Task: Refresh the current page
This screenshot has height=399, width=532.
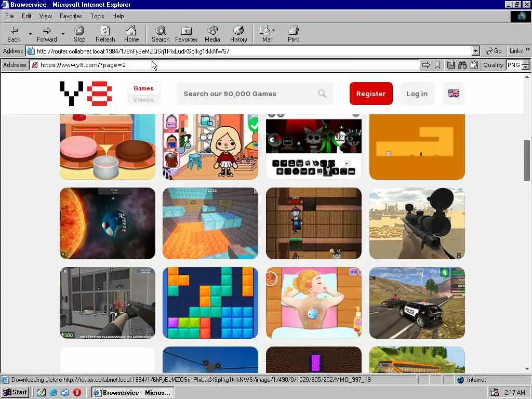Action: click(105, 34)
